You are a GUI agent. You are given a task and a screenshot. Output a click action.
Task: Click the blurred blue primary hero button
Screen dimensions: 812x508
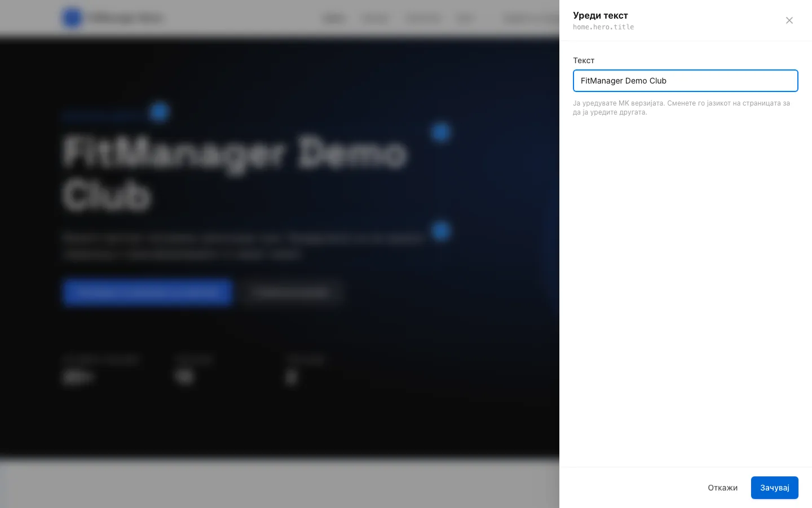pyautogui.click(x=148, y=292)
